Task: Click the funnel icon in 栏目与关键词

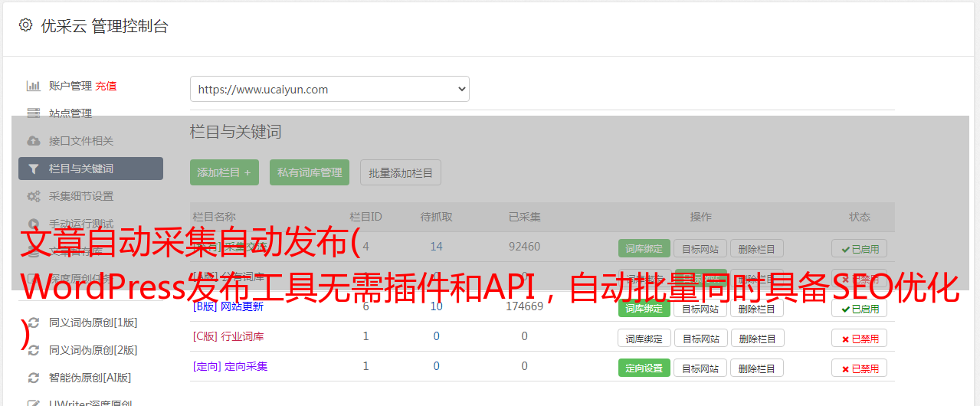Action: [x=33, y=169]
